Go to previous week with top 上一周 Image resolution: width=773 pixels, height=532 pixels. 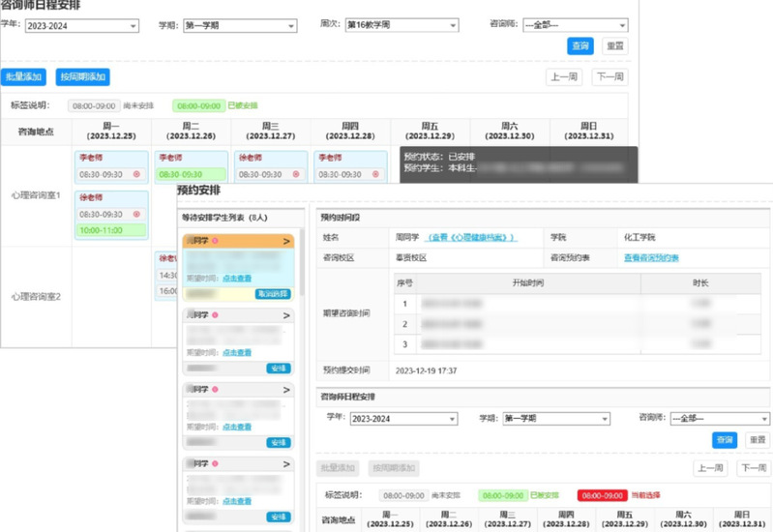pos(564,77)
